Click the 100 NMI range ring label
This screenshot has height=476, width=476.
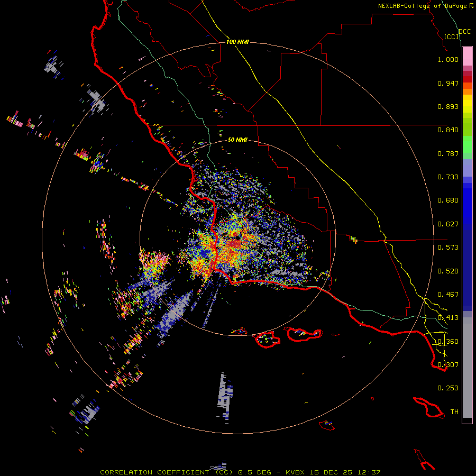(x=237, y=42)
